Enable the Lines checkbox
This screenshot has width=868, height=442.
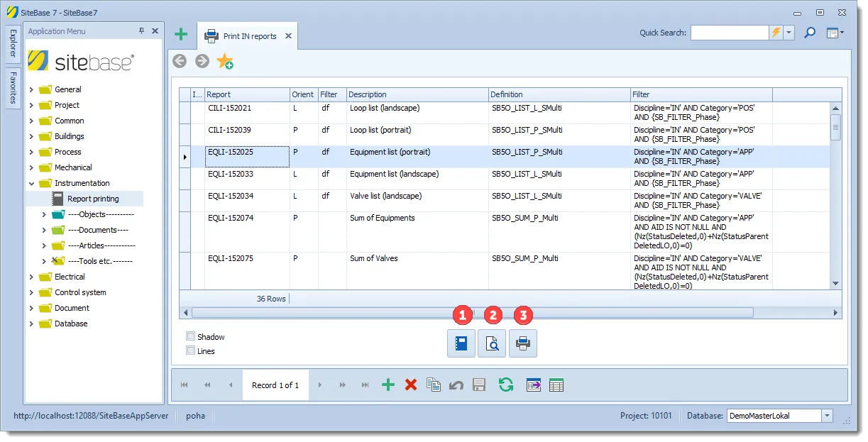190,350
